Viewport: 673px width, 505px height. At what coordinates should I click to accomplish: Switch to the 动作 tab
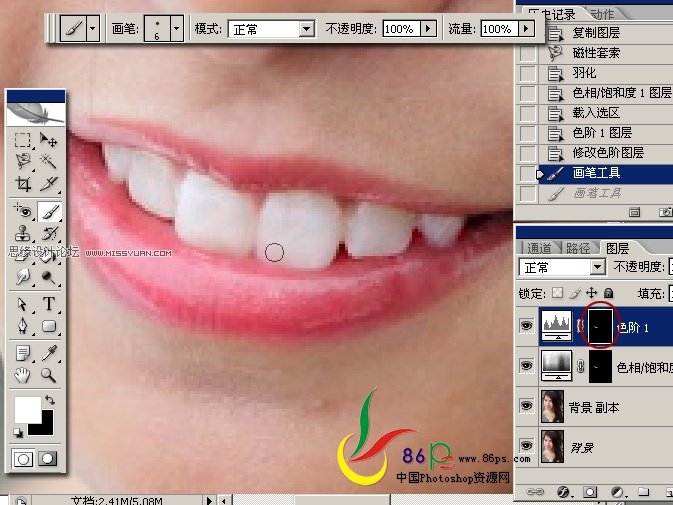603,14
